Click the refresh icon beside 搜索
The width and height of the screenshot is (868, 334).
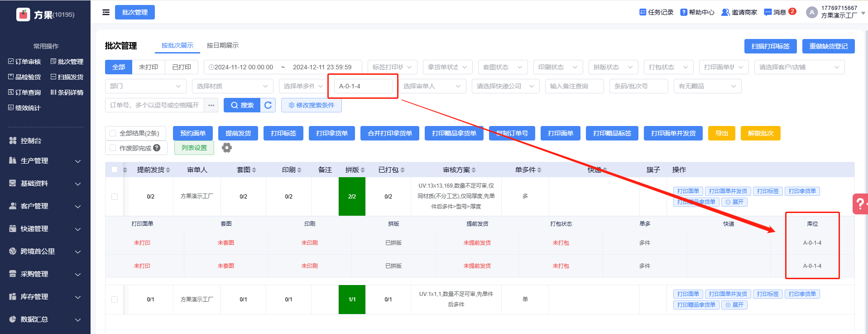point(268,105)
